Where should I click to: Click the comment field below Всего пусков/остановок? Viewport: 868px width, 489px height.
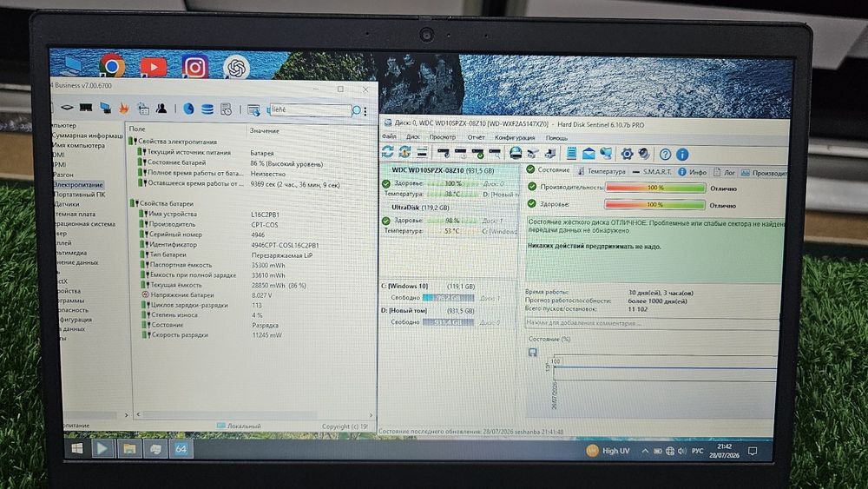652,323
